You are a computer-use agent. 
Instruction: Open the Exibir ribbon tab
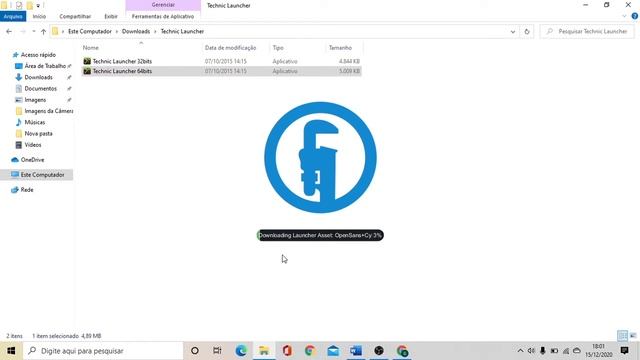pos(111,16)
